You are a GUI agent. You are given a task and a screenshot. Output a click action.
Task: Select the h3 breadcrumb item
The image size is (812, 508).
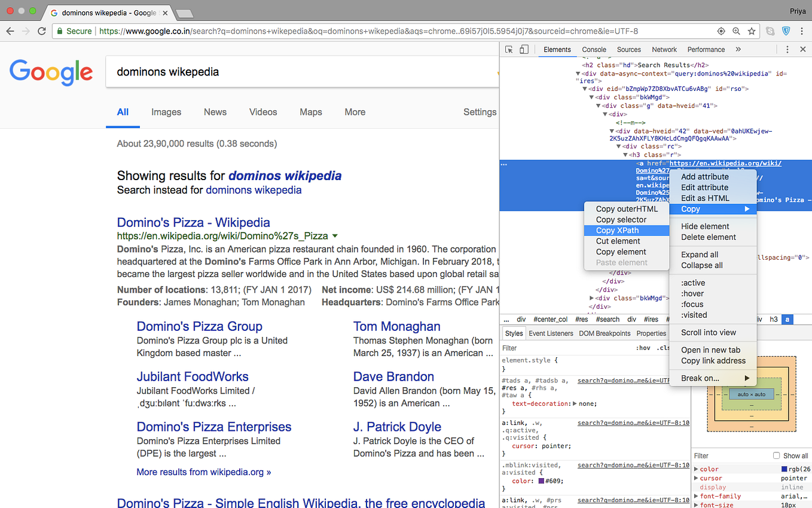tap(774, 320)
